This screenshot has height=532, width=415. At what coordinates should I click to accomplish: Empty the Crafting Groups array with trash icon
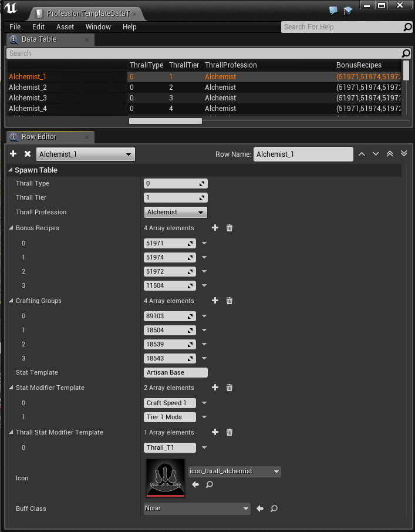coord(230,301)
